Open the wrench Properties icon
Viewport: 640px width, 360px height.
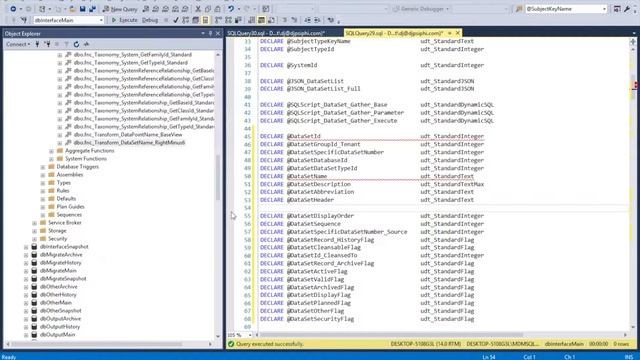pos(627,9)
